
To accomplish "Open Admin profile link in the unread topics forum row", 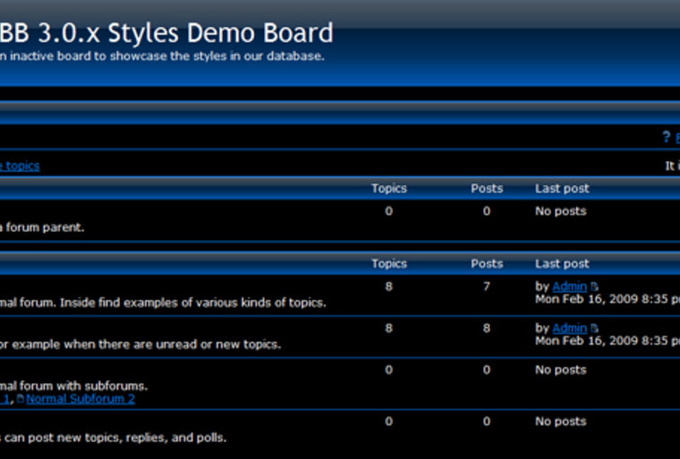I will [x=569, y=328].
